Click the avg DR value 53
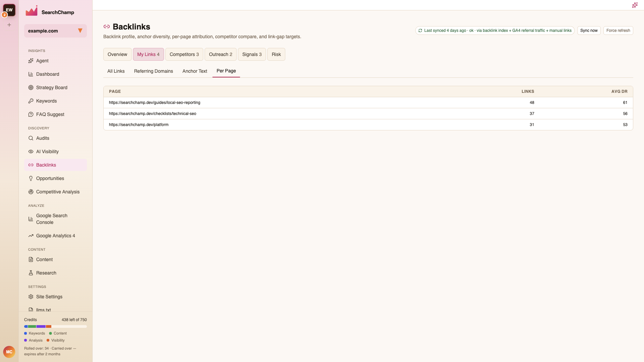 coord(625,125)
